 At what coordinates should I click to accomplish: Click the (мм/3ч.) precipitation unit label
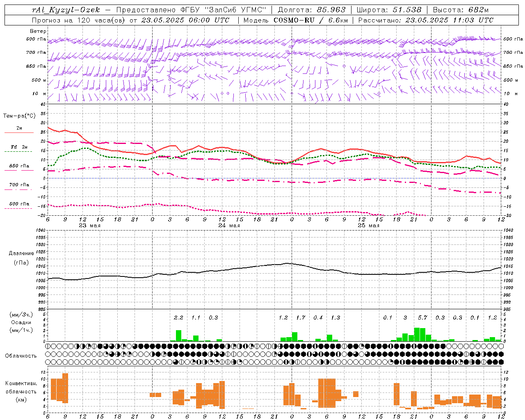click(x=21, y=315)
